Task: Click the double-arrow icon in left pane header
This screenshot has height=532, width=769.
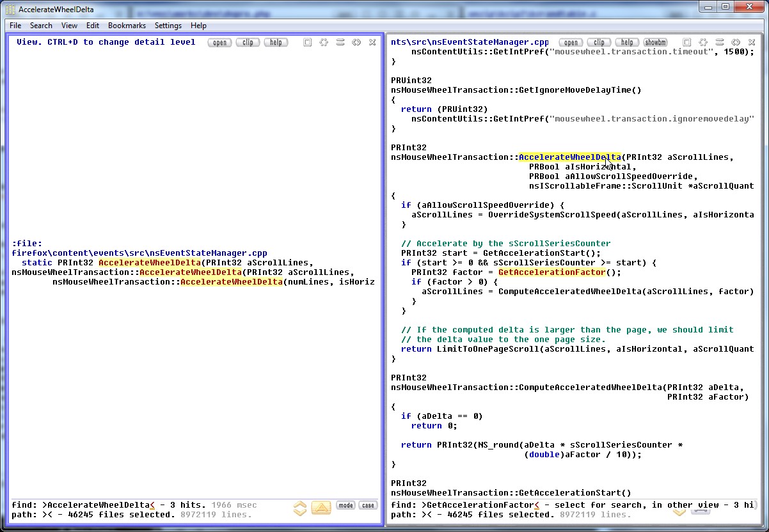Action: pyautogui.click(x=356, y=42)
